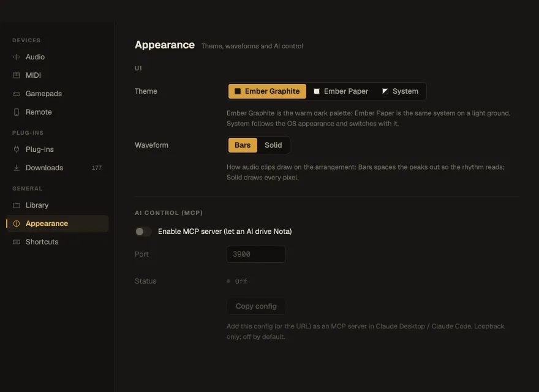
Task: Select the Appearance sidebar item
Action: tap(57, 224)
